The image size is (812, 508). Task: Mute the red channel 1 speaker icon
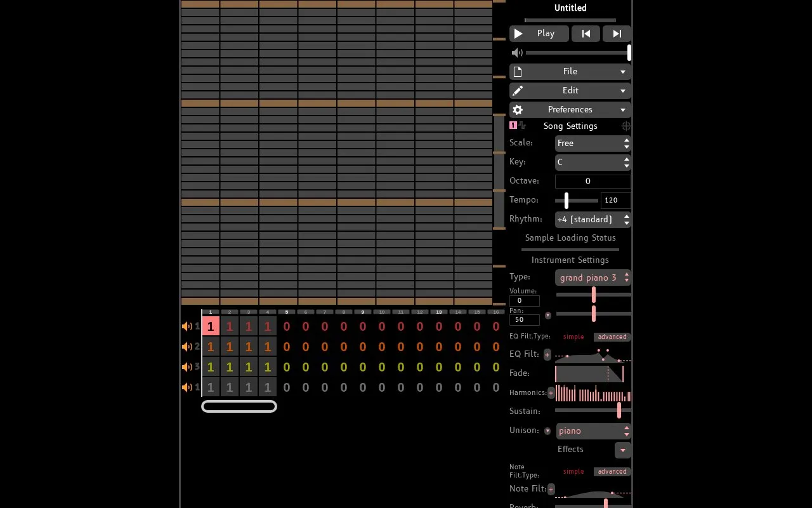pos(187,326)
